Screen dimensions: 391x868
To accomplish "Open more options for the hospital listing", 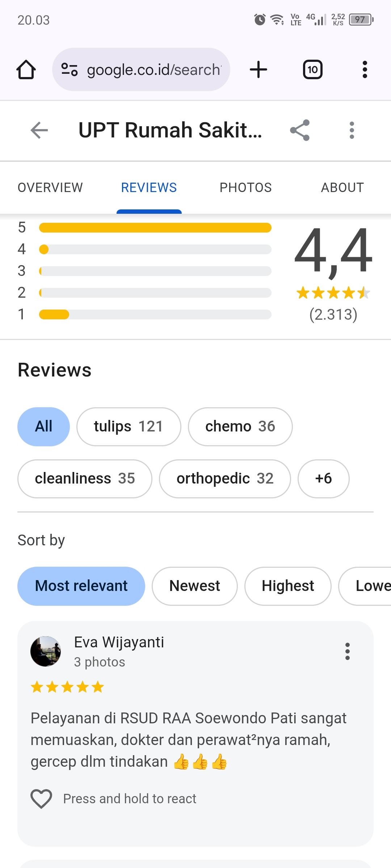I will (x=352, y=130).
